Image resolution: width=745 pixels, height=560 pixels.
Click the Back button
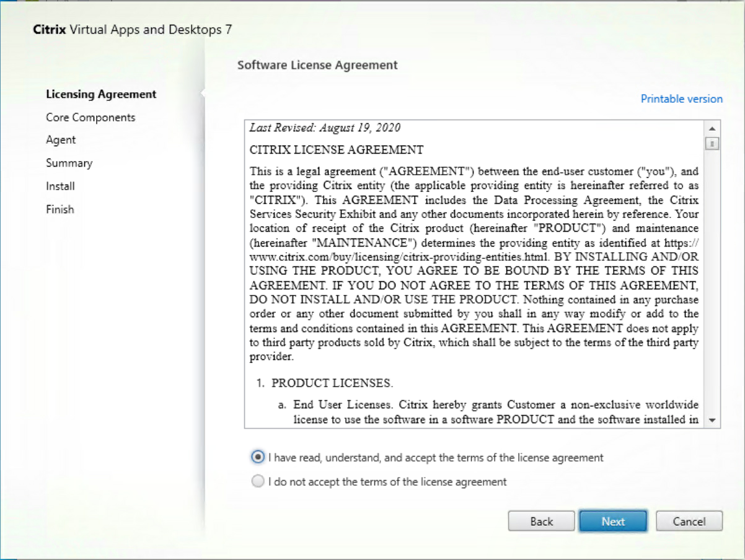coord(540,521)
